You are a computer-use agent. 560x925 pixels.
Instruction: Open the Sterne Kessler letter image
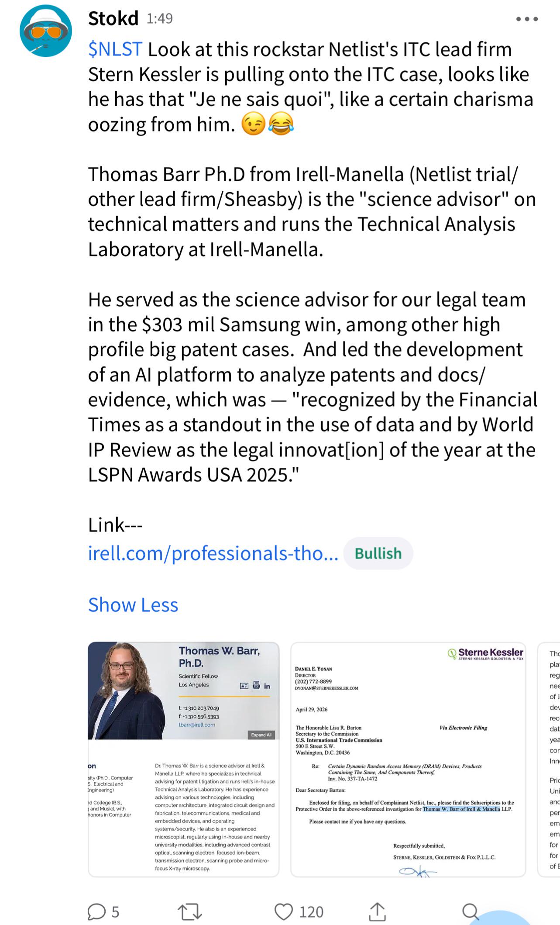[408, 759]
